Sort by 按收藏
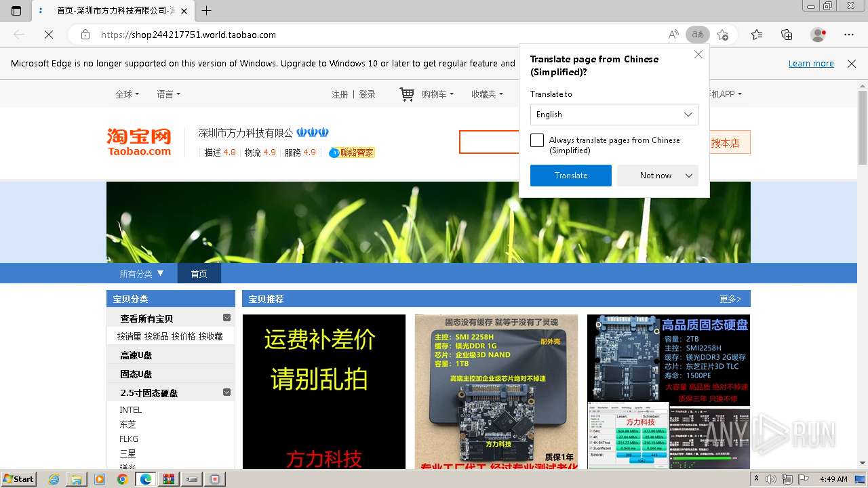Image resolution: width=868 pixels, height=488 pixels. 210,336
